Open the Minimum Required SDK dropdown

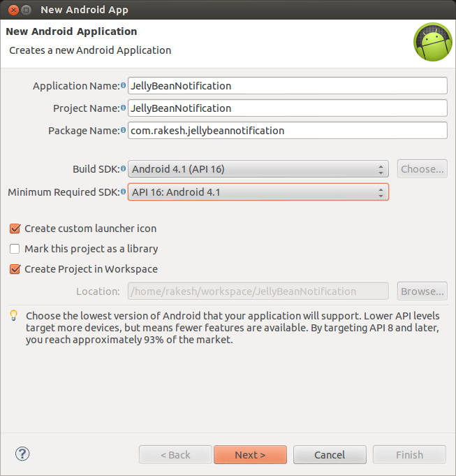point(258,192)
